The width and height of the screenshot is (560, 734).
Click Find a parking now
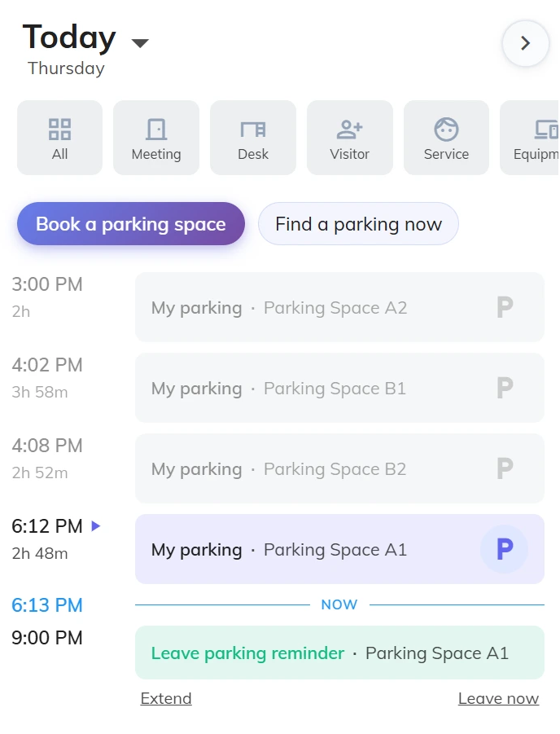coord(358,223)
